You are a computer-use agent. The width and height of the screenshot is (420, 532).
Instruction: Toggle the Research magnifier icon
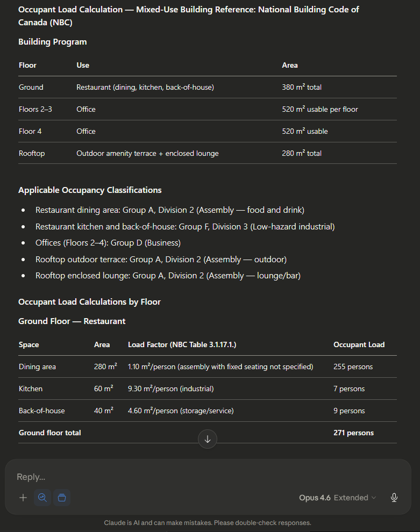42,498
